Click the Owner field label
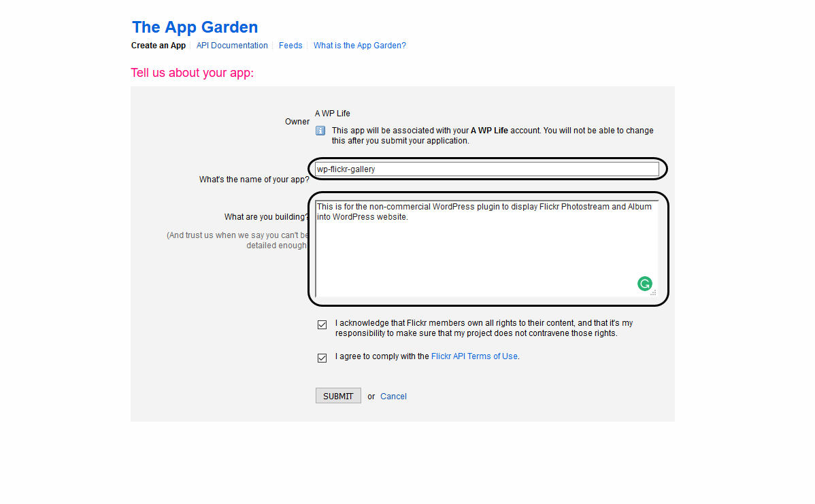815x504 pixels. (x=297, y=122)
